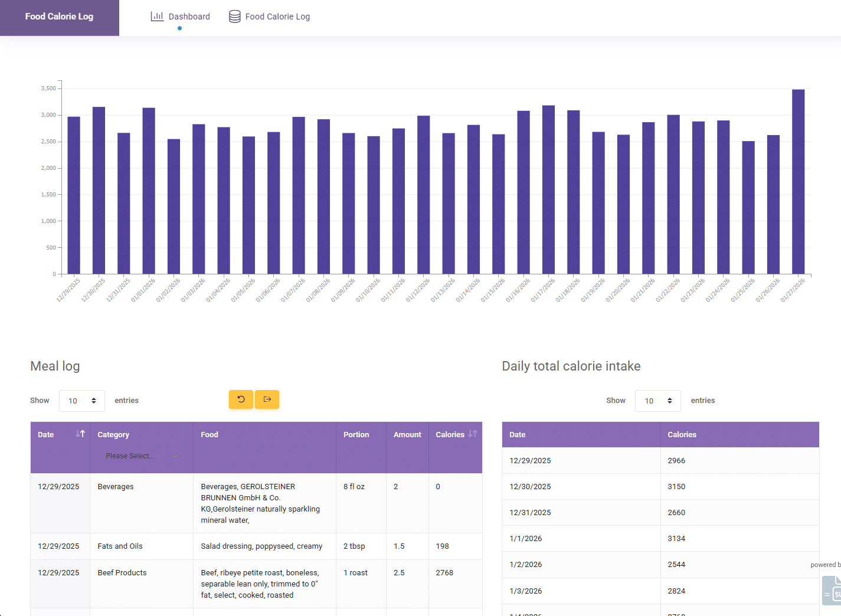
Task: Click the bar-chart icon beside Dashboard
Action: tap(157, 16)
